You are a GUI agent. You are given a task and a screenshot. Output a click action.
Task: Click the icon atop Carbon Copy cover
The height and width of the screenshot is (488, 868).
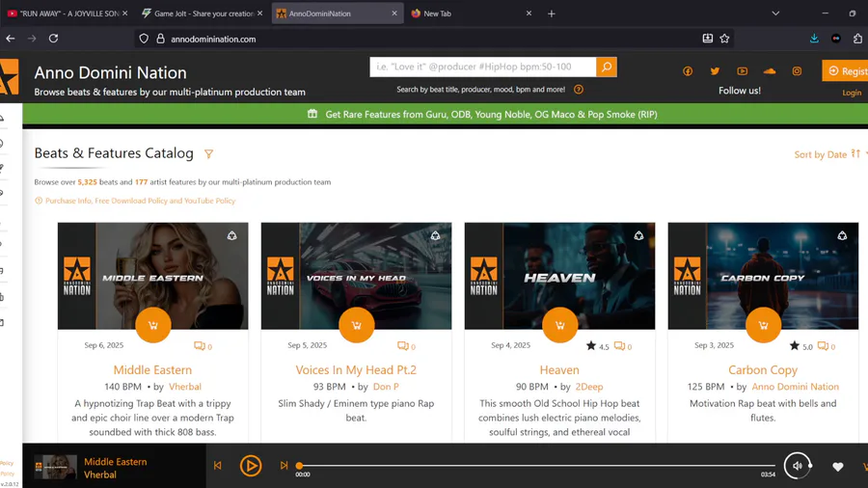click(x=842, y=235)
